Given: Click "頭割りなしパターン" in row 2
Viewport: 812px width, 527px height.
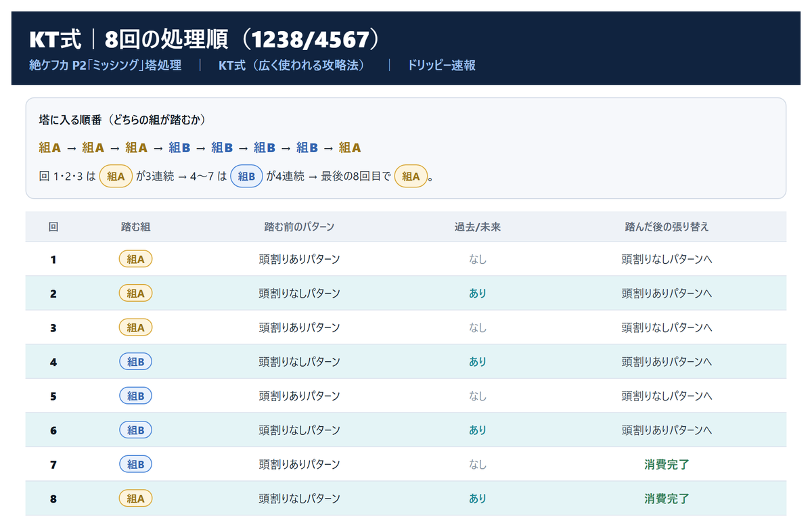Looking at the screenshot, I should 299,294.
